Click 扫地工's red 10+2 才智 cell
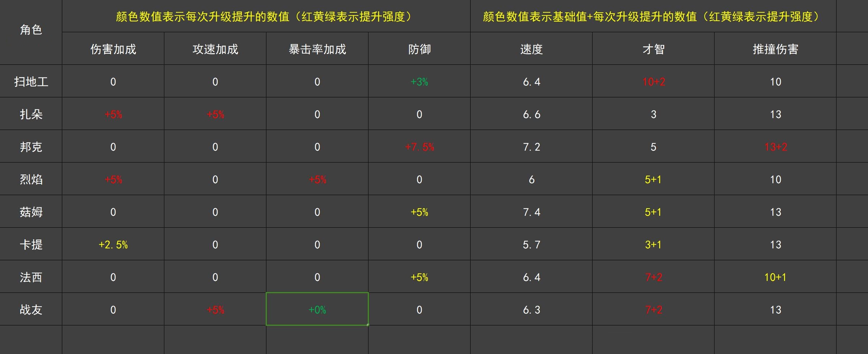The width and height of the screenshot is (868, 354). pos(653,82)
